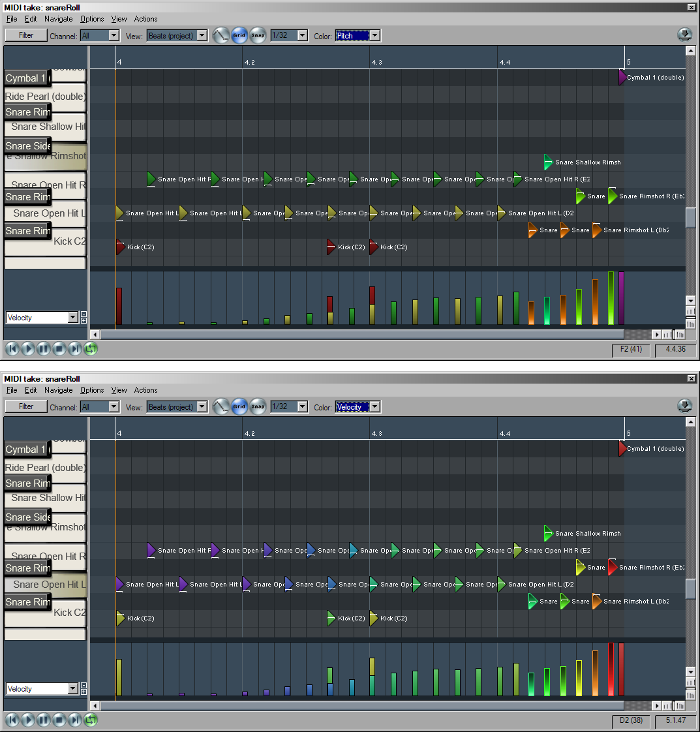
Task: Click the Filter button in the bottom window
Action: pos(26,406)
